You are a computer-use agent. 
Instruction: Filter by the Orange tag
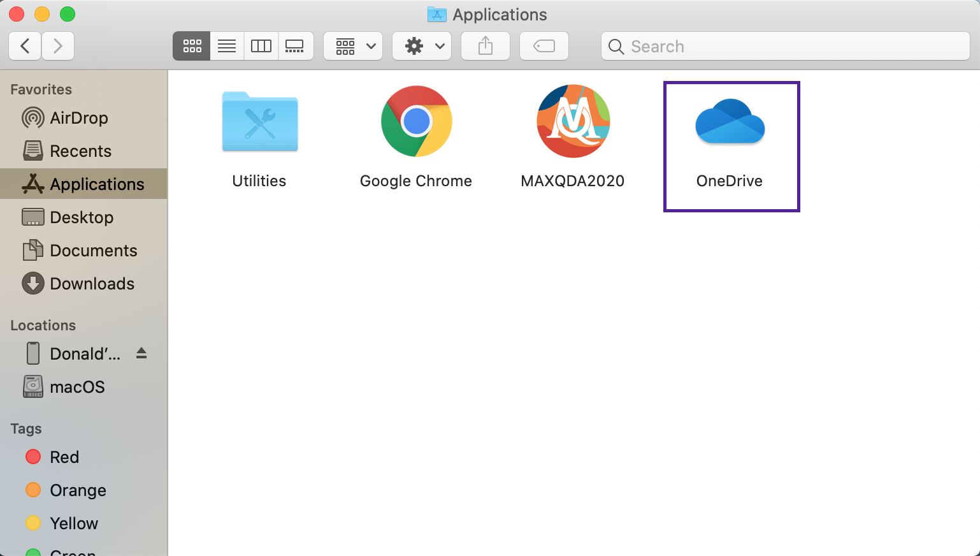pos(83,490)
